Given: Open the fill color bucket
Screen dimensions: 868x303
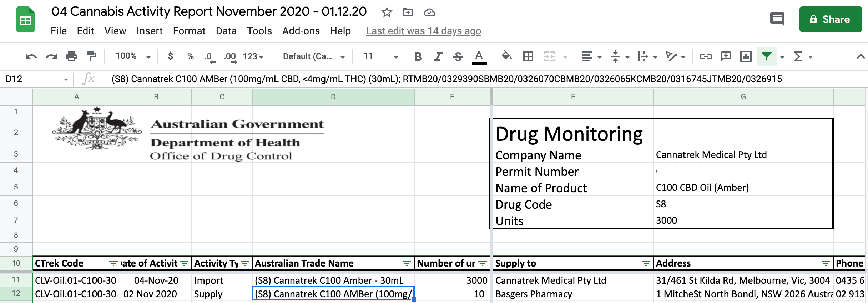Looking at the screenshot, I should [x=507, y=56].
